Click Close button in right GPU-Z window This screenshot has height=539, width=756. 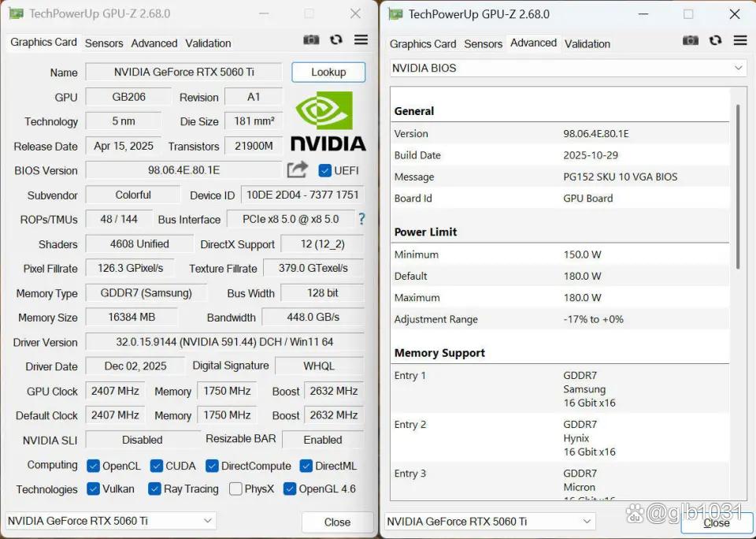point(717,523)
